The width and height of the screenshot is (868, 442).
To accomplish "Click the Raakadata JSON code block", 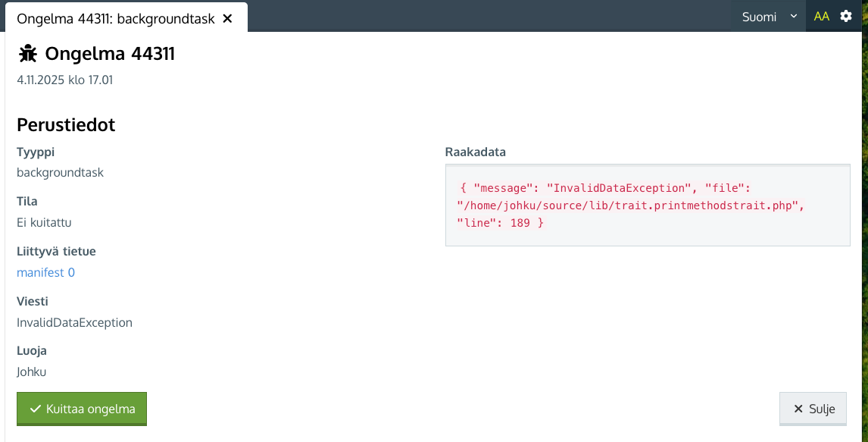I will (648, 205).
